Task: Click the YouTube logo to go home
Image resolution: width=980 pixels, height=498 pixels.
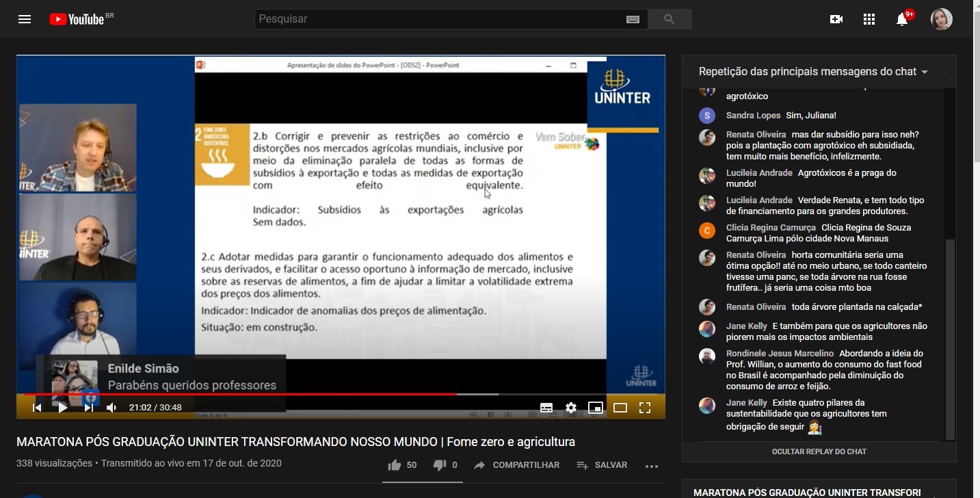Action: 77,19
